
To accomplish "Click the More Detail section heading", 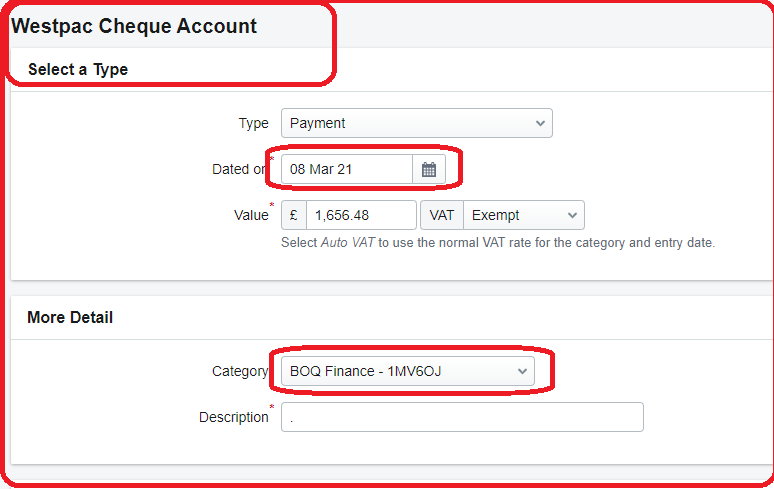I will tap(70, 317).
